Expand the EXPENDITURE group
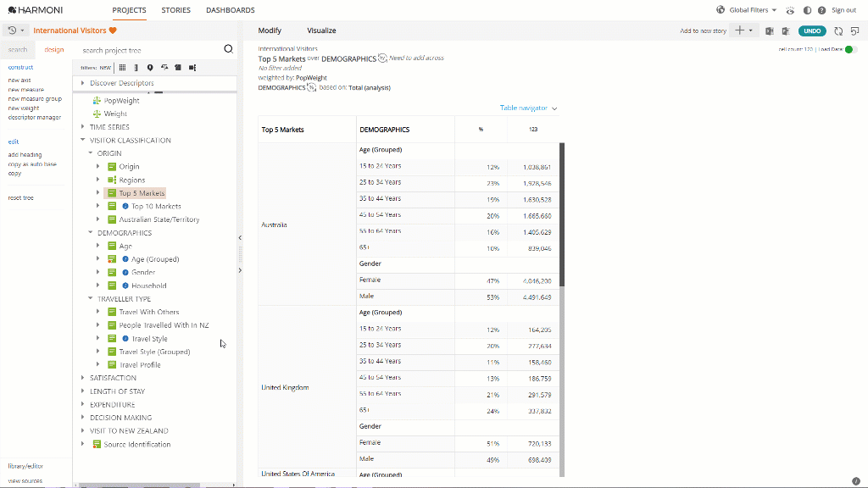This screenshot has height=488, width=868. [x=82, y=404]
